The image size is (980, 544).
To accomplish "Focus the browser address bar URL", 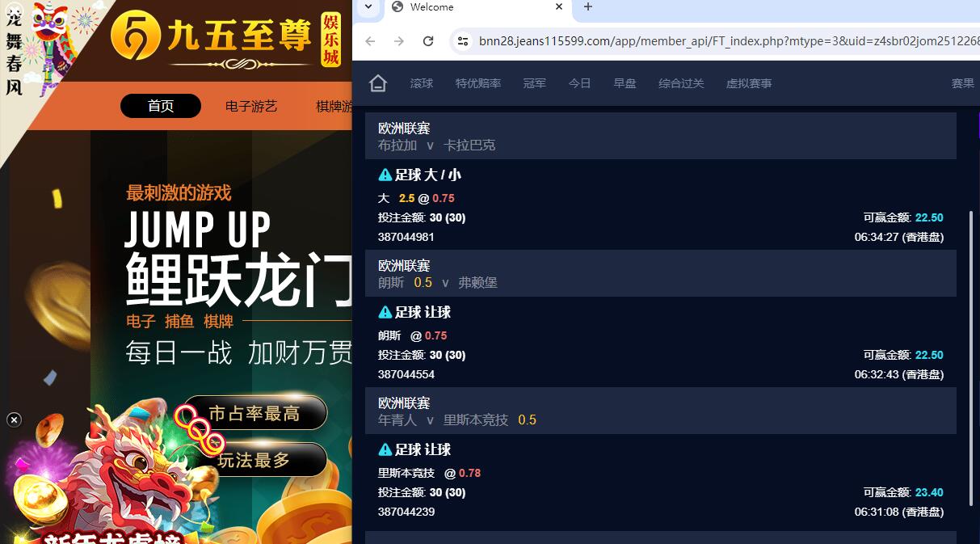I will [x=727, y=41].
